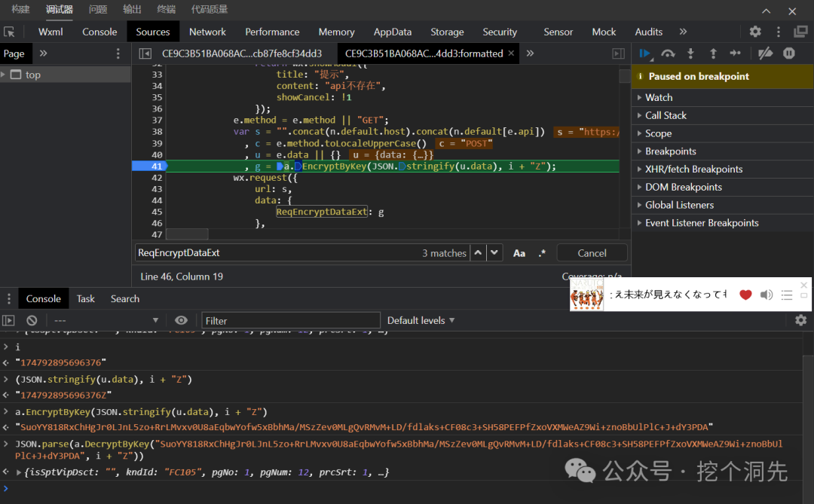This screenshot has width=814, height=504.
Task: Open the Default levels dropdown
Action: pos(421,320)
